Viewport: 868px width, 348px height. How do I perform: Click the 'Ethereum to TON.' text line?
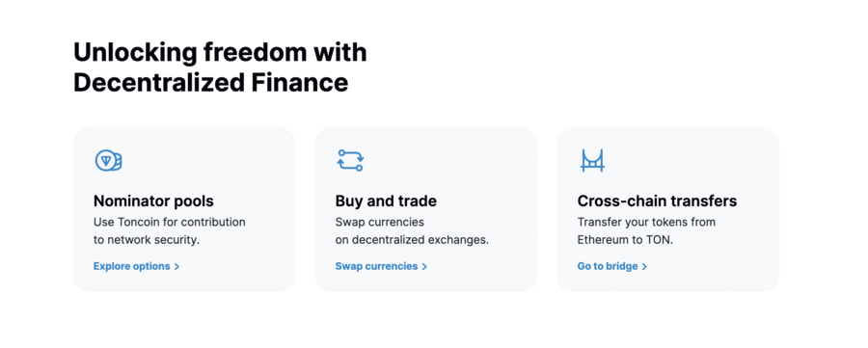pyautogui.click(x=625, y=240)
